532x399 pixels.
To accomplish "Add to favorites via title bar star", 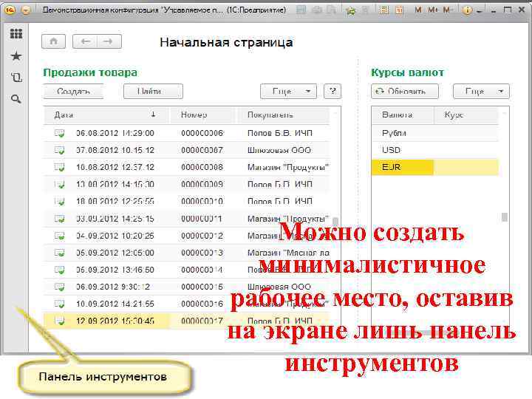I will pos(350,10).
